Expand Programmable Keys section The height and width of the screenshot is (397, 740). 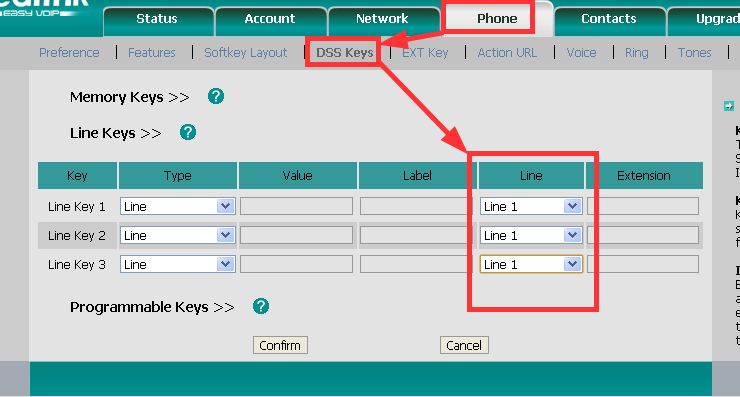click(x=152, y=307)
